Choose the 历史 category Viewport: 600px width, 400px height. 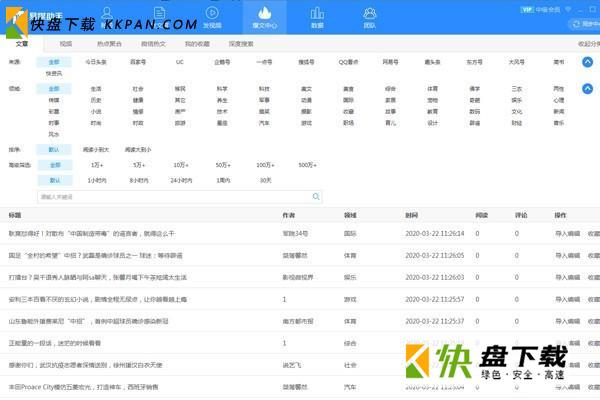[x=96, y=100]
